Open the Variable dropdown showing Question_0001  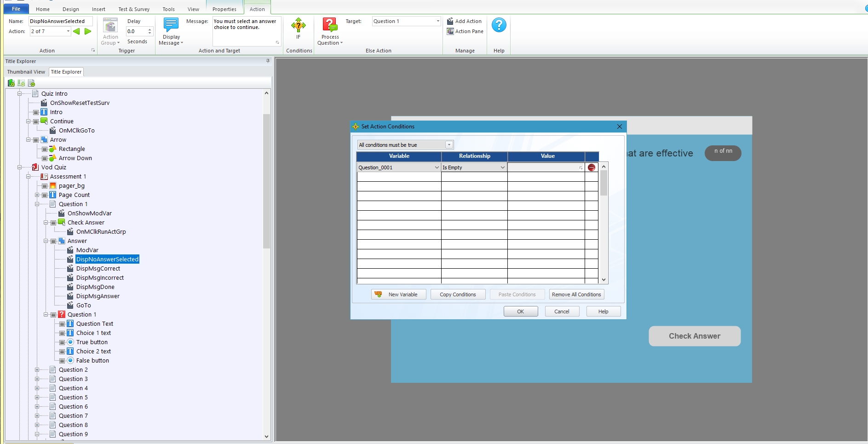click(437, 167)
